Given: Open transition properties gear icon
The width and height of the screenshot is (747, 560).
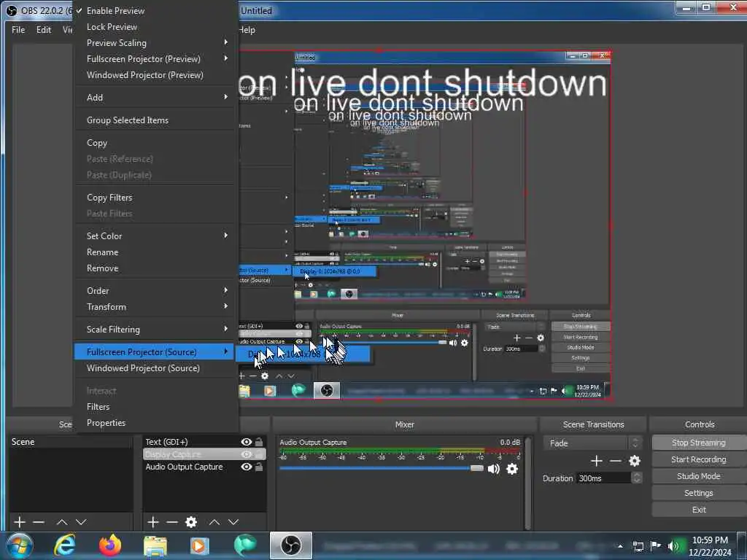Looking at the screenshot, I should (635, 461).
